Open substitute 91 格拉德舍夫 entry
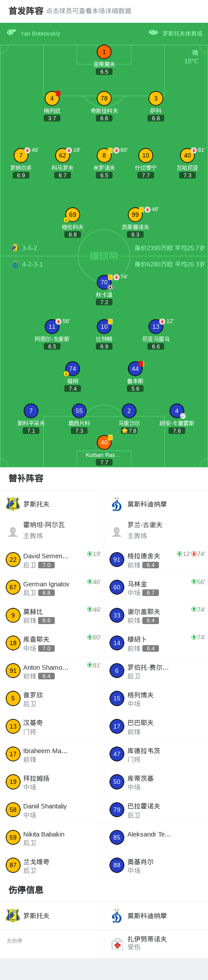The image size is (208, 980). 156,560
